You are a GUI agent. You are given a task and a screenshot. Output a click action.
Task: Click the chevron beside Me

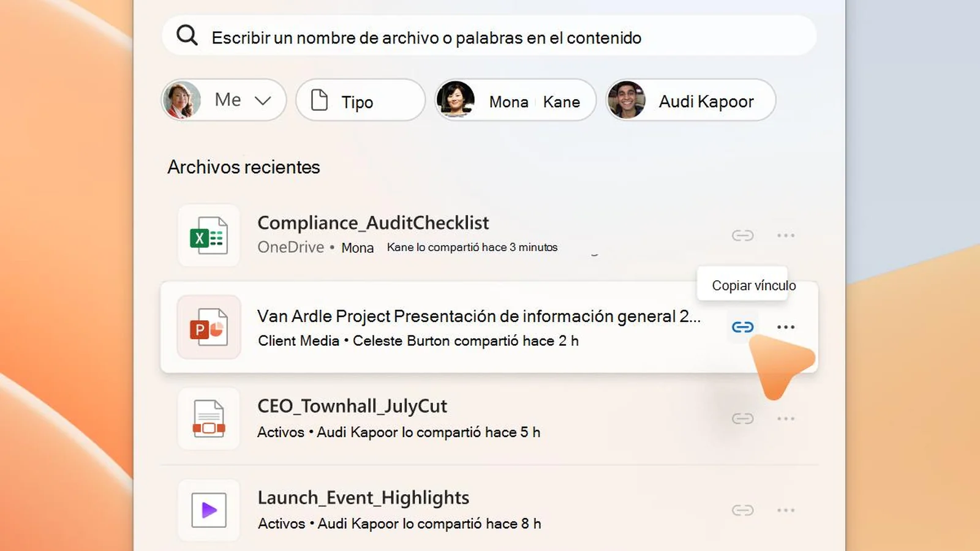(x=263, y=100)
